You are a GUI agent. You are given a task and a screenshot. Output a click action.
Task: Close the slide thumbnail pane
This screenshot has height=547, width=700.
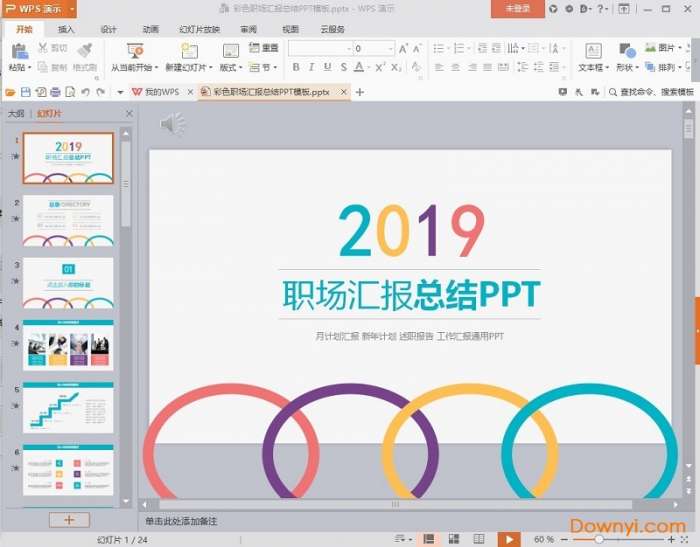coord(129,113)
